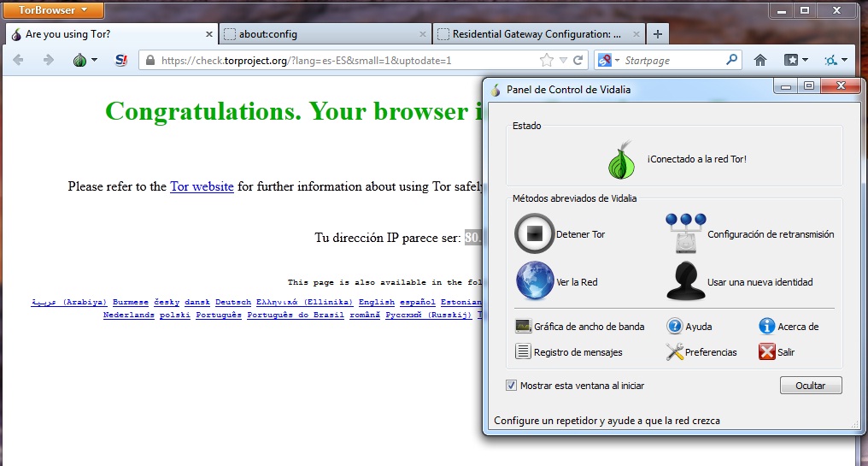This screenshot has width=868, height=466.
Task: Select the Deutsch language link
Action: 233,302
